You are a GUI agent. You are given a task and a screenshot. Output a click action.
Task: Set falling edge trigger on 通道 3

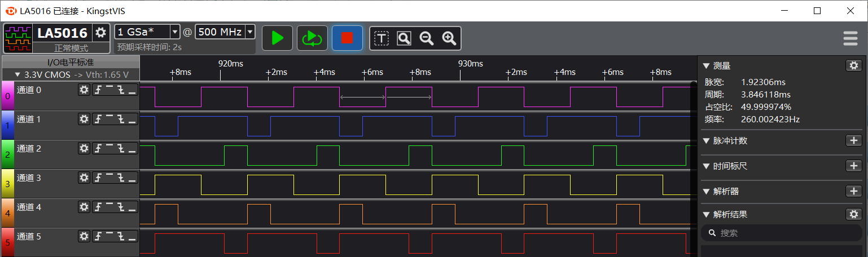tap(121, 178)
